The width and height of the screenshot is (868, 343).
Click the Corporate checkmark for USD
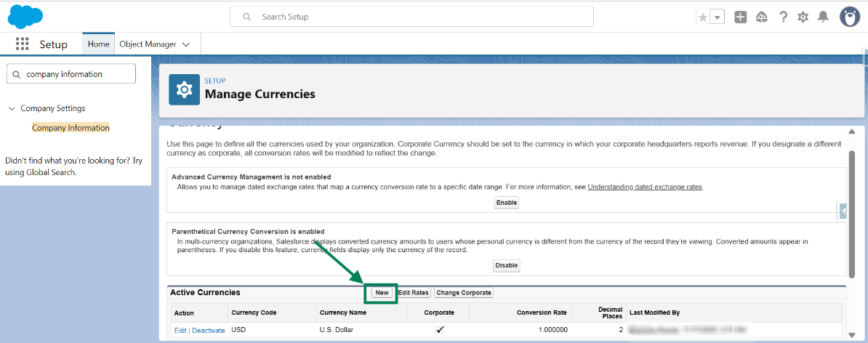tap(440, 330)
